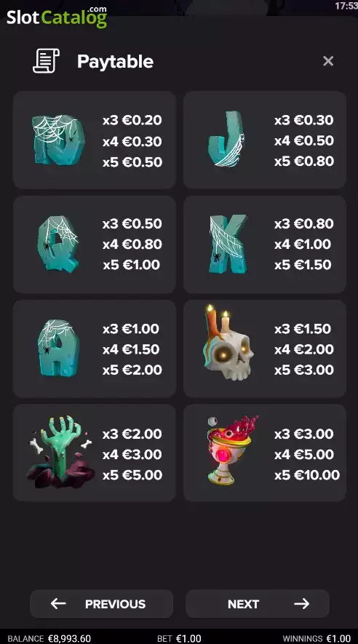Select the green zombie hand symbol
This screenshot has width=358, height=644.
pyautogui.click(x=61, y=452)
